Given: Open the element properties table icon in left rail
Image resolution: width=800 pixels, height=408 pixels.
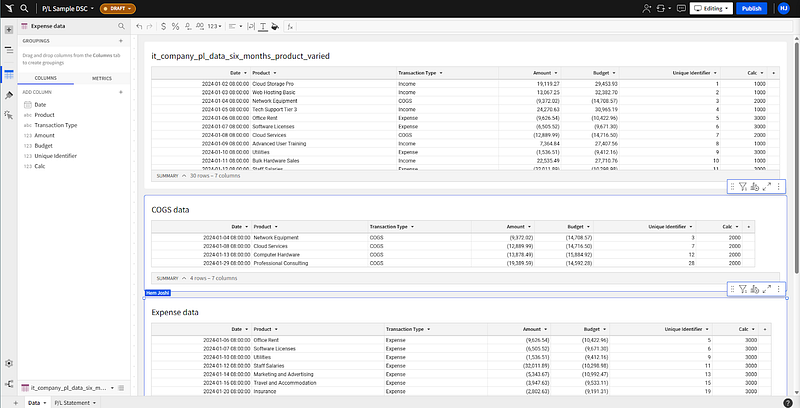Looking at the screenshot, I should 9,75.
